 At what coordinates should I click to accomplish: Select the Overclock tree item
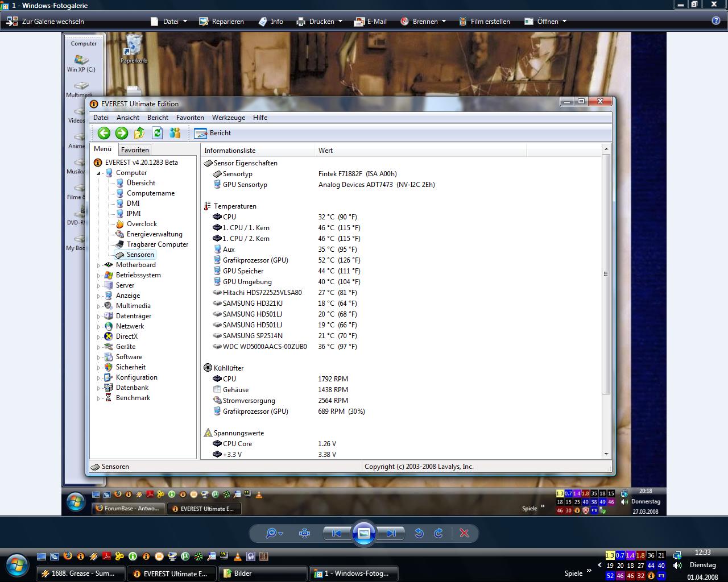[x=142, y=224]
